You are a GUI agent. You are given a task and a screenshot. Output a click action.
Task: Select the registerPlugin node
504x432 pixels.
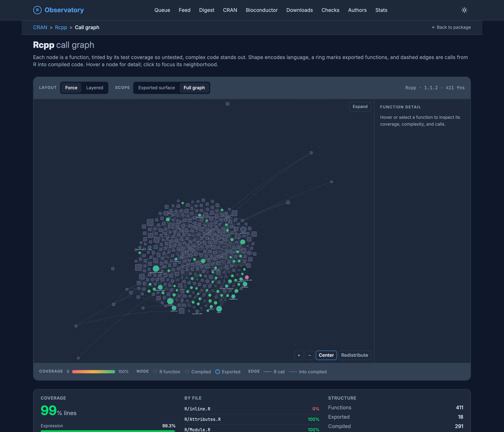pos(140,247)
